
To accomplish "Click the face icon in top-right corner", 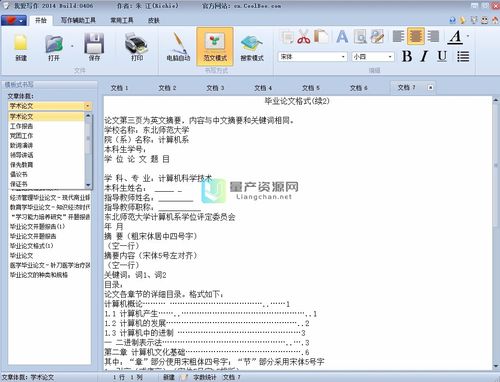I will coord(484,20).
